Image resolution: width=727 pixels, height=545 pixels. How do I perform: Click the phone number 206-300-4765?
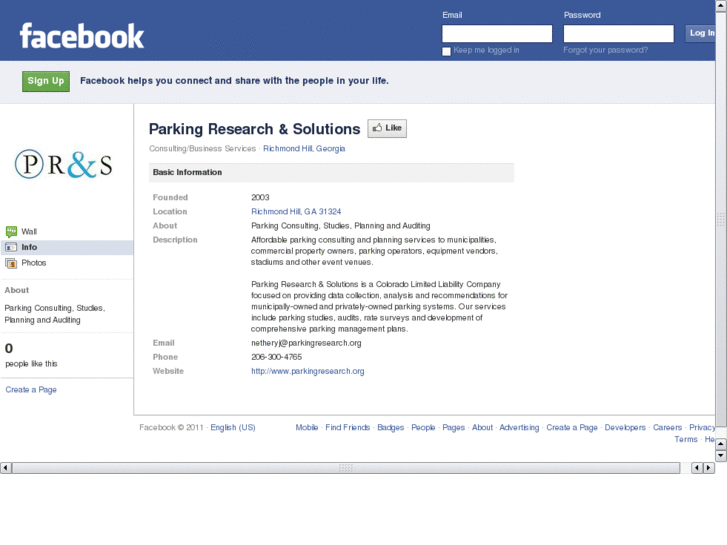[x=276, y=357]
